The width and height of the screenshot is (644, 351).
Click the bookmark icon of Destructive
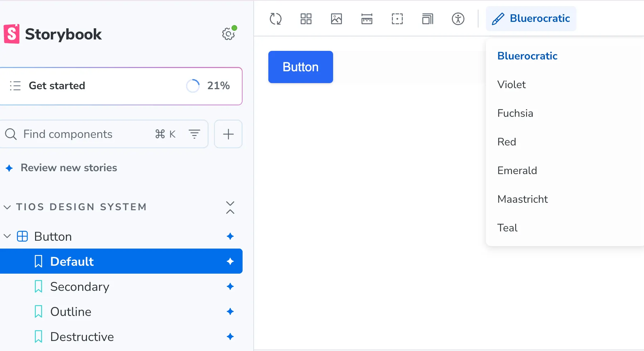[x=38, y=337]
